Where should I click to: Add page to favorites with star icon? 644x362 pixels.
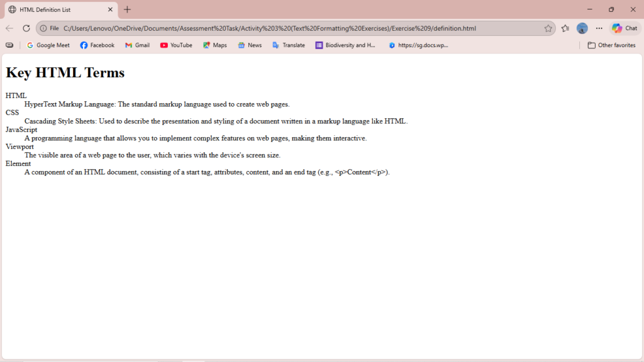[548, 28]
